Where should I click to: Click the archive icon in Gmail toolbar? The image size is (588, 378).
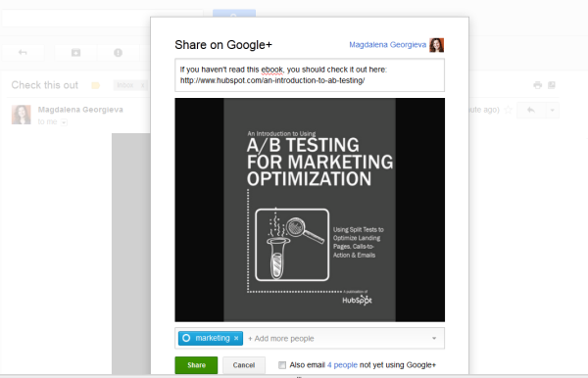[75, 53]
